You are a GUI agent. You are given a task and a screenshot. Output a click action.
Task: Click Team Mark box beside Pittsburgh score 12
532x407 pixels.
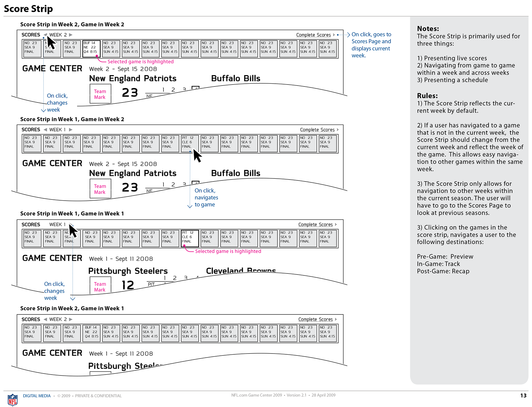pyautogui.click(x=100, y=285)
